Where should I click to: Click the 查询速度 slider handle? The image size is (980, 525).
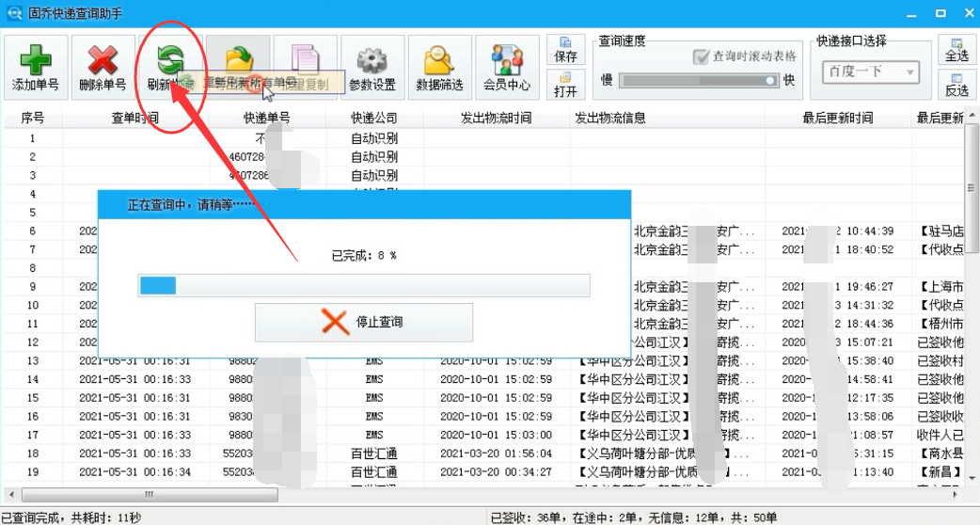770,81
